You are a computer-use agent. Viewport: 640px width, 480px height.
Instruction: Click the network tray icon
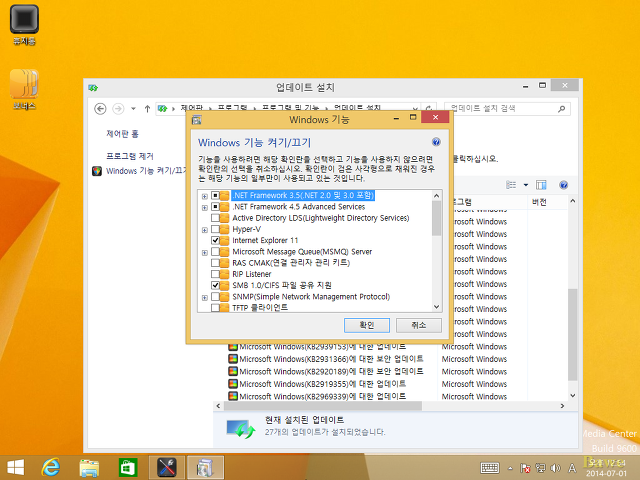[540, 468]
